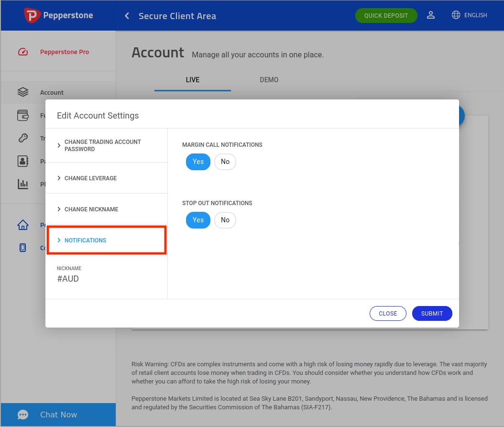Click the bar chart icon in sidebar
The image size is (504, 427).
tap(23, 184)
